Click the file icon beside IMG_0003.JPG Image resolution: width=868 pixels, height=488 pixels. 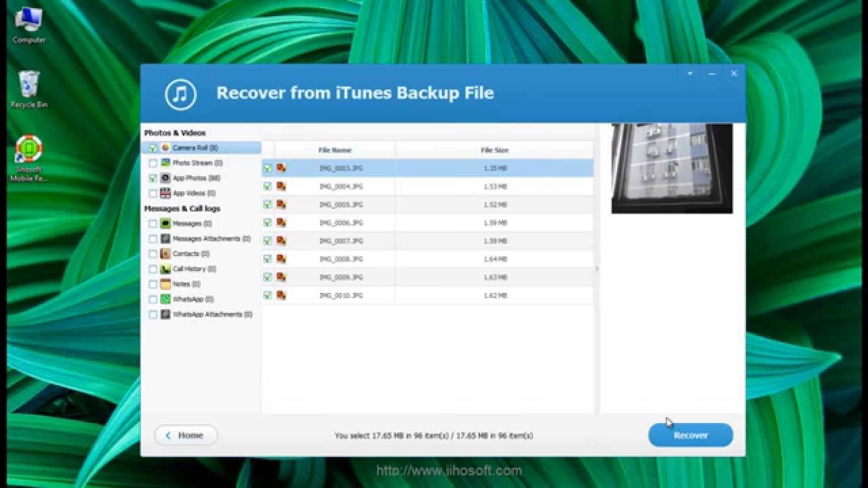click(281, 168)
